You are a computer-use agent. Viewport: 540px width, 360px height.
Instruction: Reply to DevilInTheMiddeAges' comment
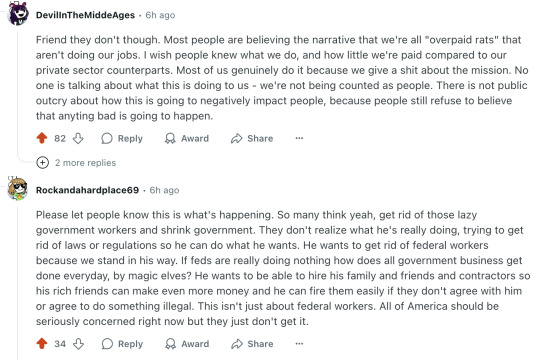click(x=122, y=138)
